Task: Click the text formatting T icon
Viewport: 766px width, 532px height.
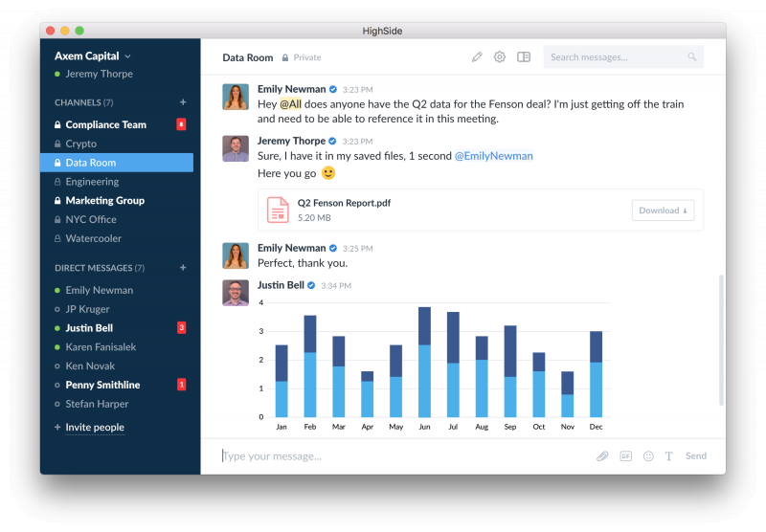Action: pyautogui.click(x=668, y=455)
